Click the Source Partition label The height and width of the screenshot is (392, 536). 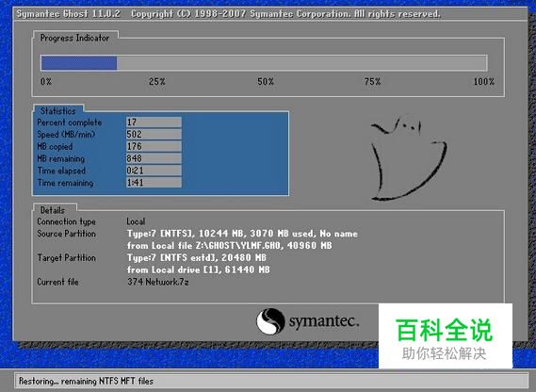pos(66,234)
